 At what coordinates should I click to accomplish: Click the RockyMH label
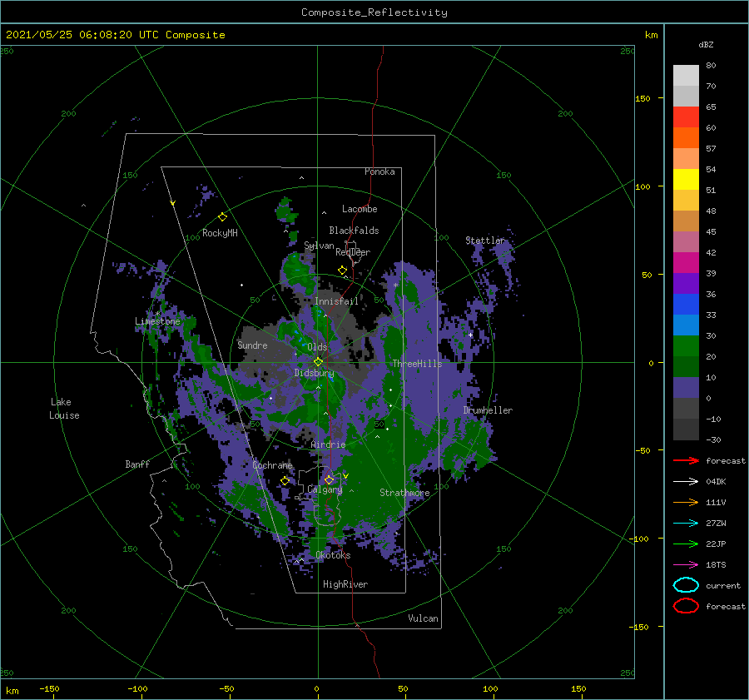pyautogui.click(x=220, y=233)
